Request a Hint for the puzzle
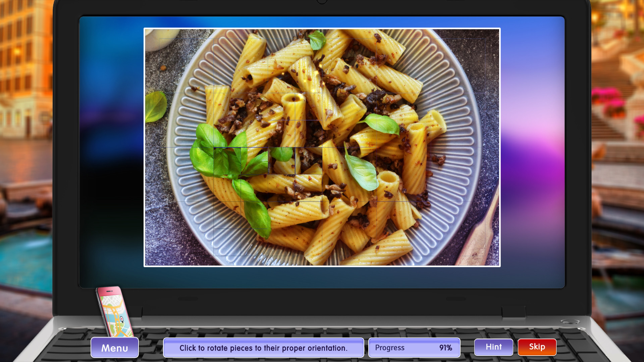This screenshot has width=644, height=362. click(x=493, y=347)
